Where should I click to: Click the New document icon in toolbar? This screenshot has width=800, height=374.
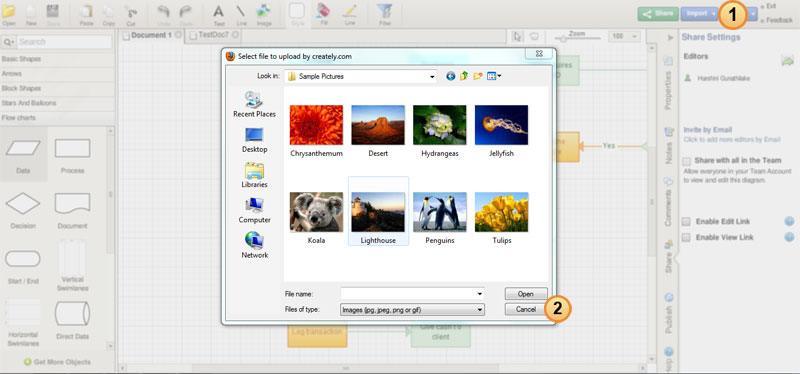[31, 11]
